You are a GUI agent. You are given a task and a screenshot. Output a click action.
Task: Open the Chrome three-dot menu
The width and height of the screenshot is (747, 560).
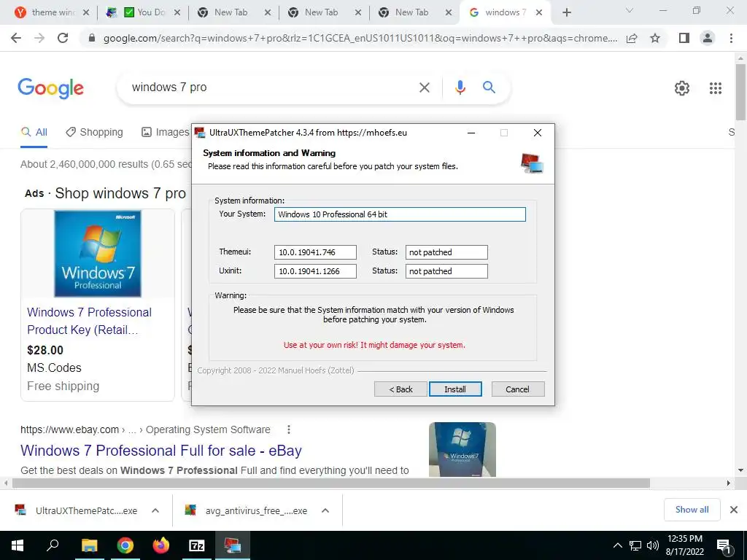point(731,38)
